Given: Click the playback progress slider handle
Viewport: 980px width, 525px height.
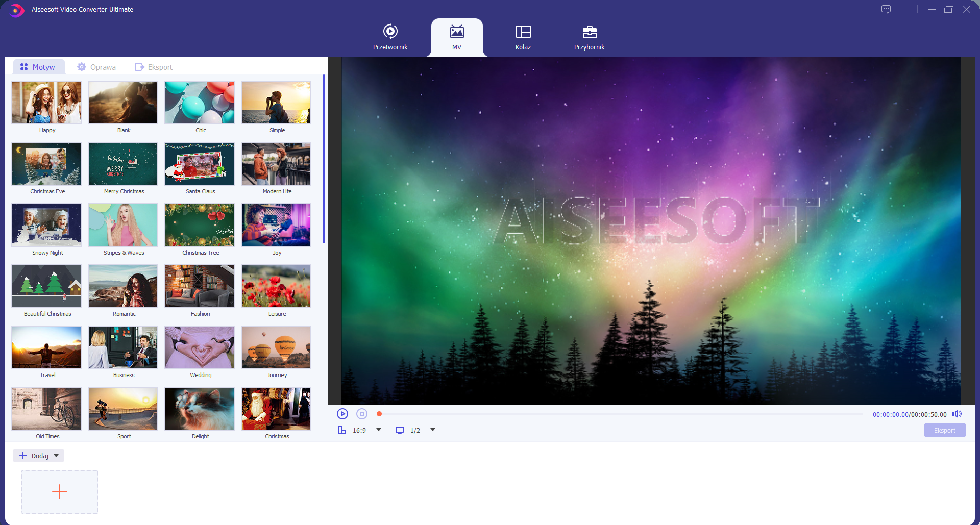Looking at the screenshot, I should coord(379,414).
